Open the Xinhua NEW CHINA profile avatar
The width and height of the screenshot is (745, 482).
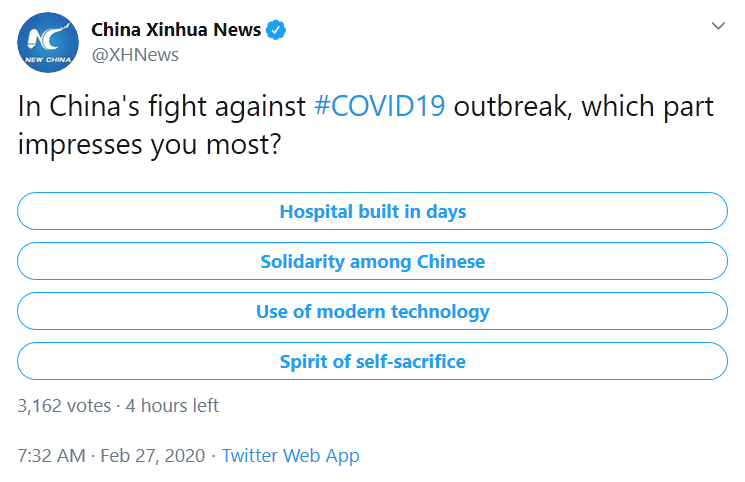point(48,42)
